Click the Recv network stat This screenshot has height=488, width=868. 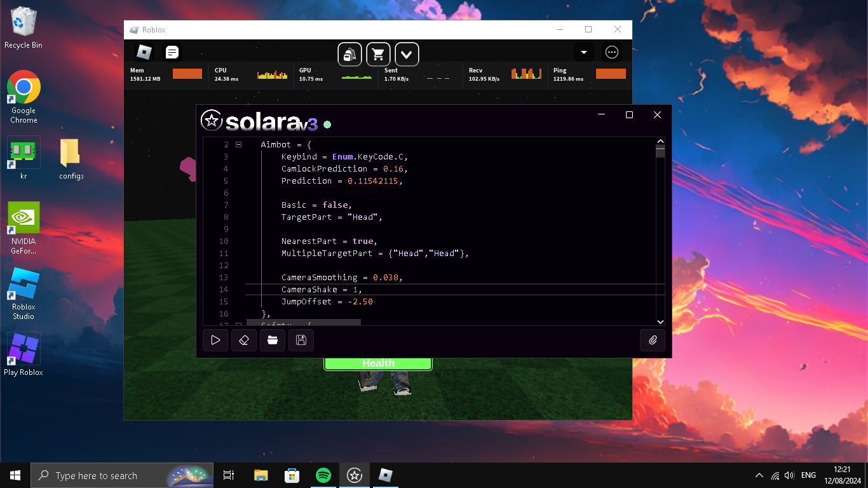click(x=505, y=74)
